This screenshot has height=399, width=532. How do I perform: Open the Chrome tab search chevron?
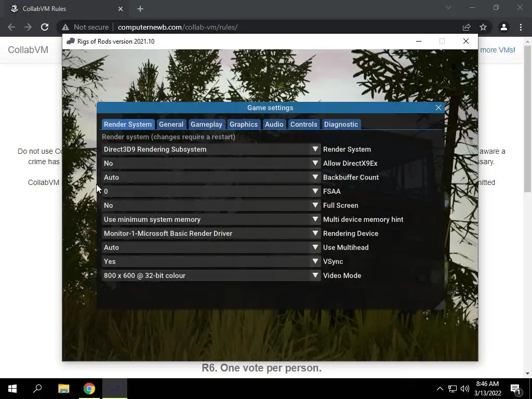point(448,7)
